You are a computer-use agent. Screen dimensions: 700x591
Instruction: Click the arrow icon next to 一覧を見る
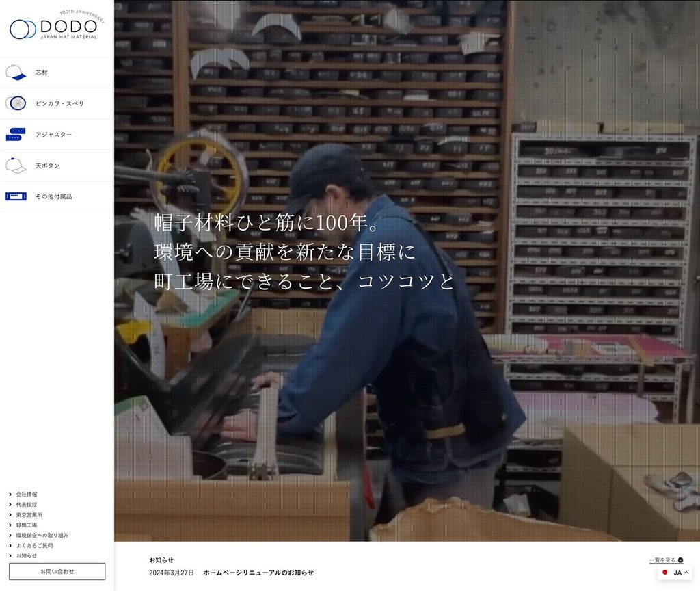point(680,560)
